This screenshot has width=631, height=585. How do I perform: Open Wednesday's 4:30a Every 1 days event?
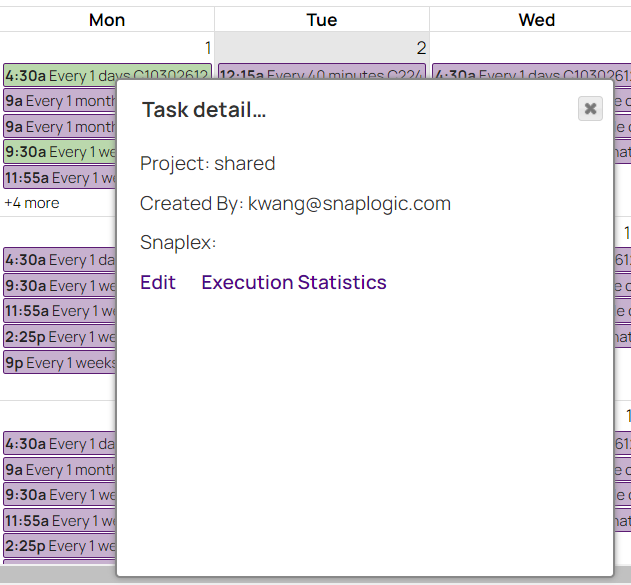pos(532,72)
